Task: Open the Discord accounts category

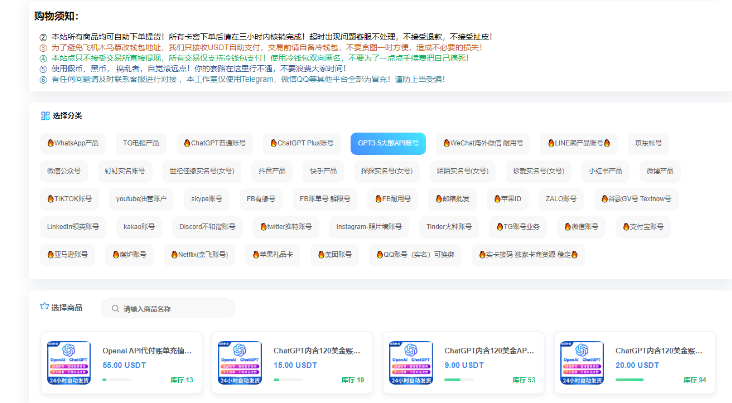Action: point(207,227)
